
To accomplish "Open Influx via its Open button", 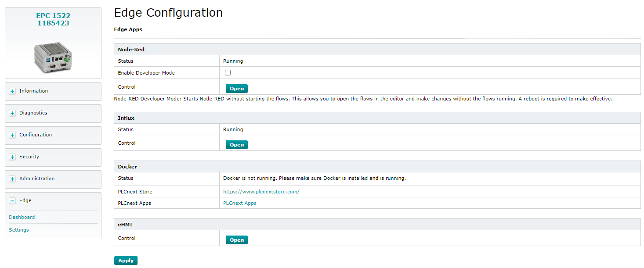I will pyautogui.click(x=237, y=145).
